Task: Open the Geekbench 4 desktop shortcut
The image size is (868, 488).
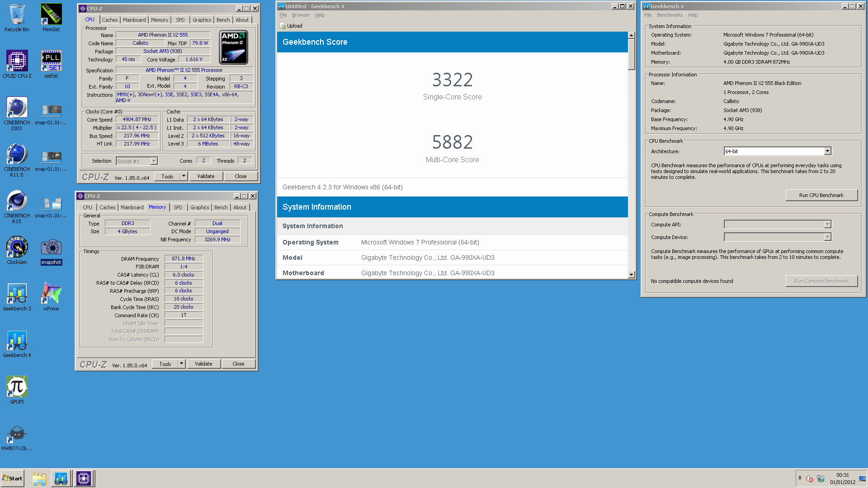Action: pos(17,344)
